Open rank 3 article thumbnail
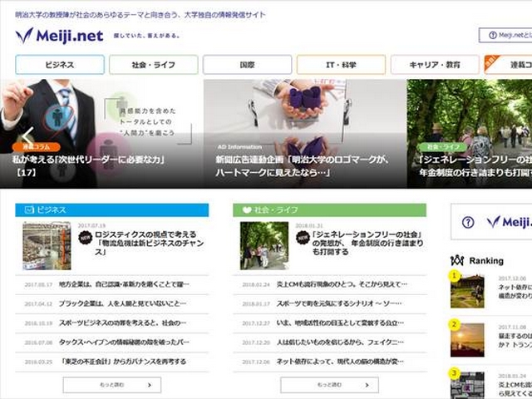This screenshot has height=399, width=532. tap(467, 386)
